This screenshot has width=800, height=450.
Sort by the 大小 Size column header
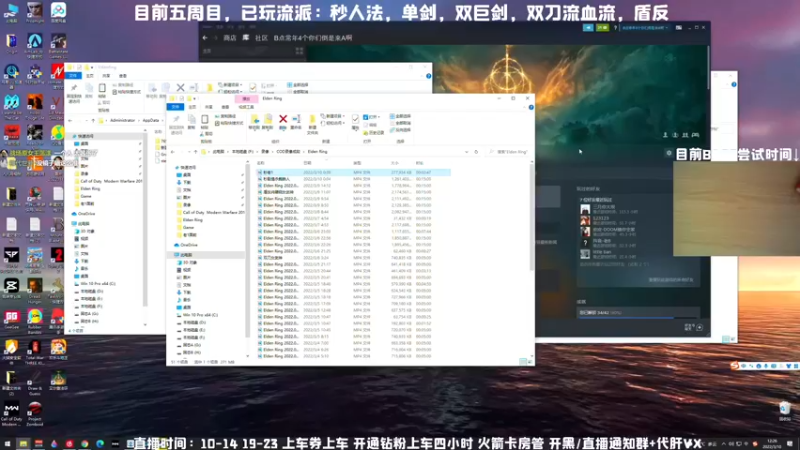click(x=394, y=163)
